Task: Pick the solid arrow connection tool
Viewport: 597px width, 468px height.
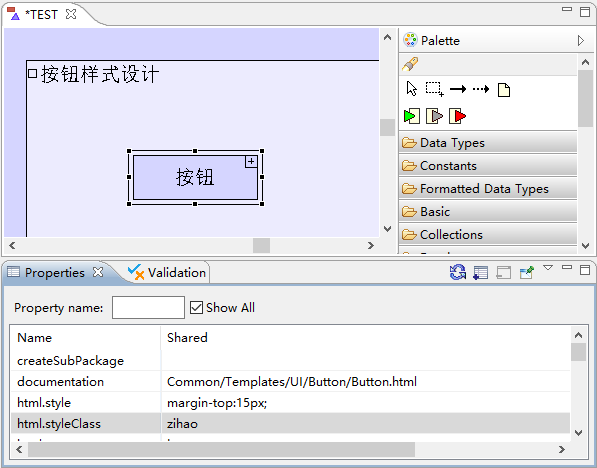Action: [458, 89]
